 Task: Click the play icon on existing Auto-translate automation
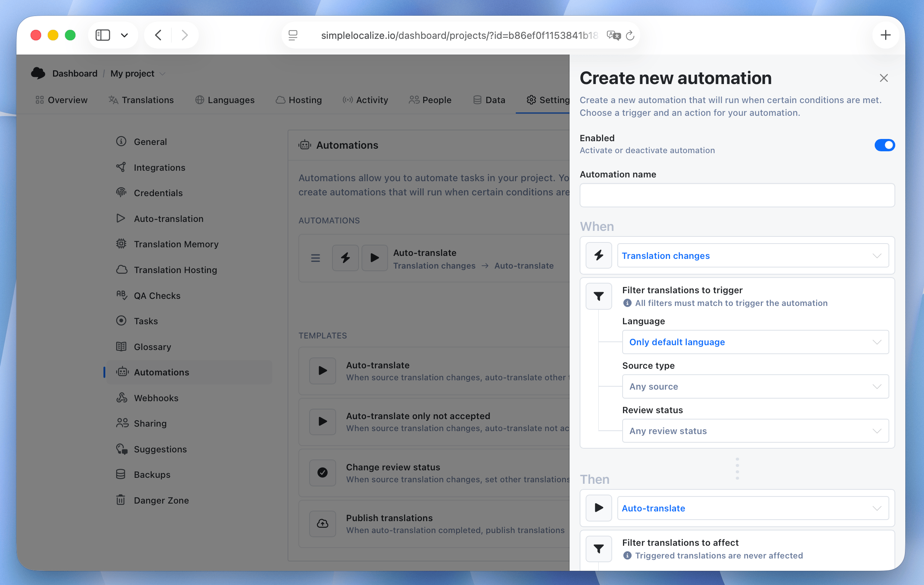pos(374,257)
